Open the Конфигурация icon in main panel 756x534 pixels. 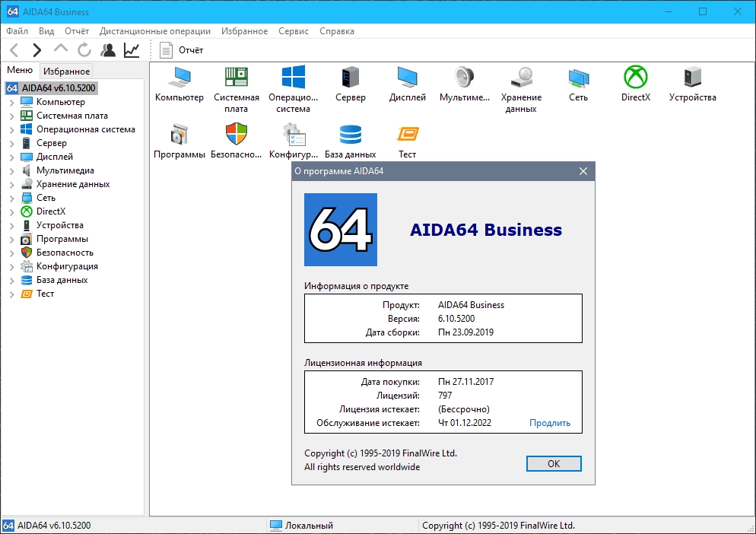pyautogui.click(x=293, y=135)
